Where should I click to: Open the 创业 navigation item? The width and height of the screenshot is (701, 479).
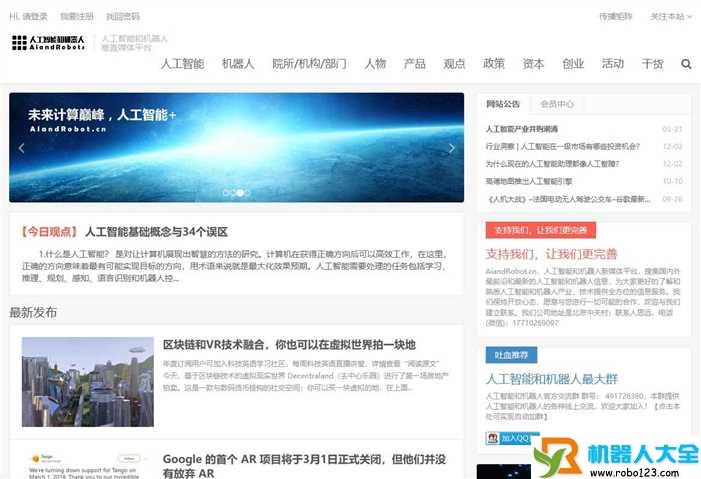pos(573,64)
